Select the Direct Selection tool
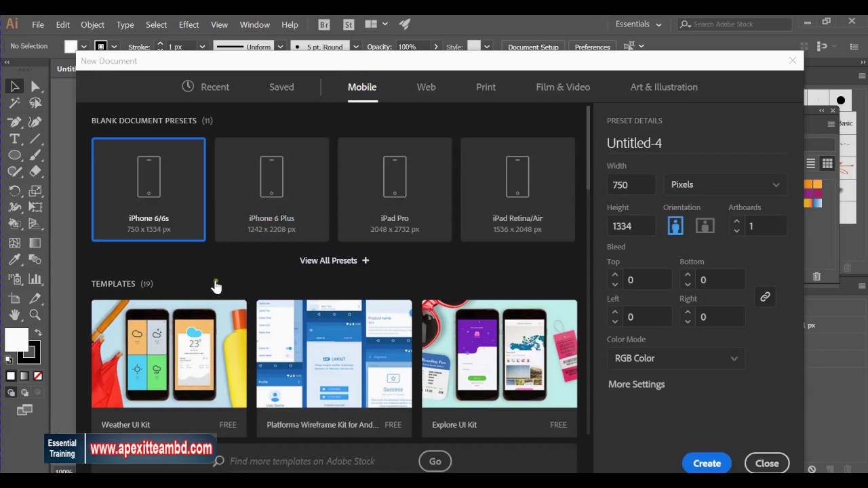Screen dimensions: 868x488 (35, 86)
